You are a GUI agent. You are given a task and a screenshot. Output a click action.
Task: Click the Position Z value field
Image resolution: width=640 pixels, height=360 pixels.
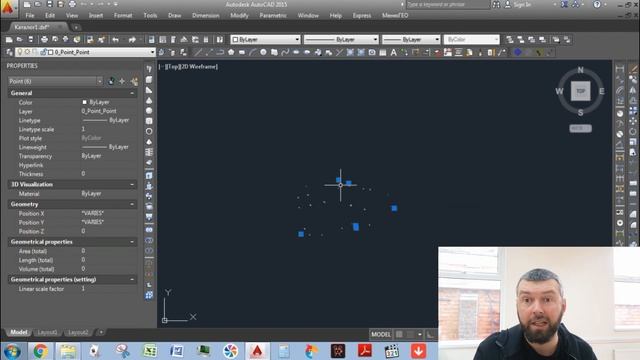click(x=109, y=231)
